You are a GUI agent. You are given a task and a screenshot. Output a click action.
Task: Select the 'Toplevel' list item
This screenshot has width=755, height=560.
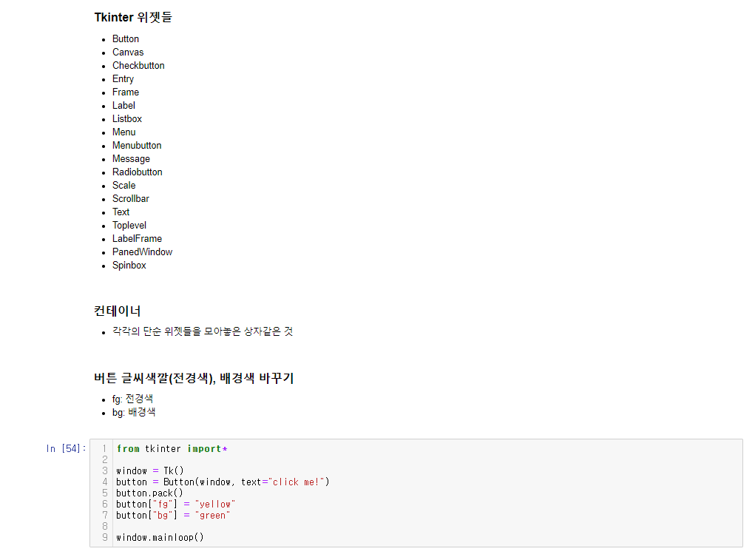click(x=129, y=226)
